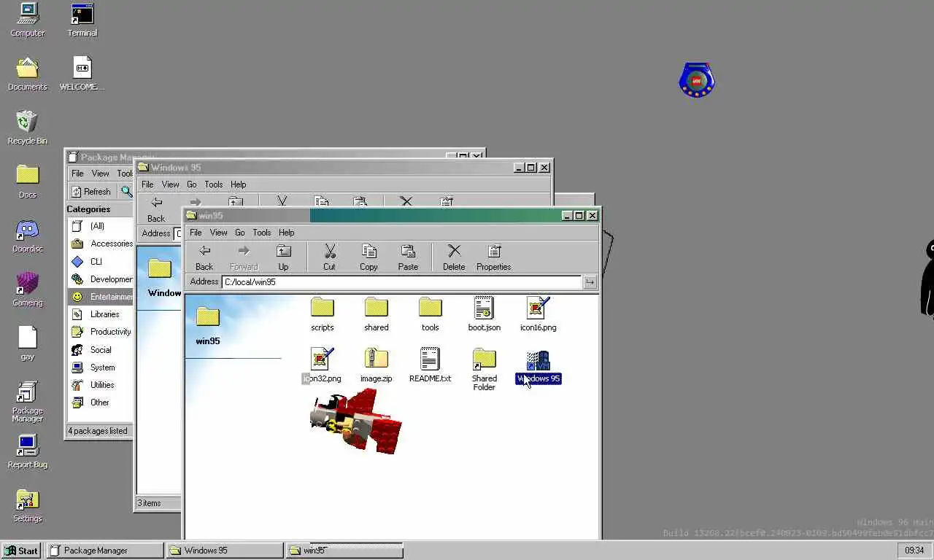The image size is (934, 560).
Task: Open the Computer desktop icon
Action: (x=27, y=20)
